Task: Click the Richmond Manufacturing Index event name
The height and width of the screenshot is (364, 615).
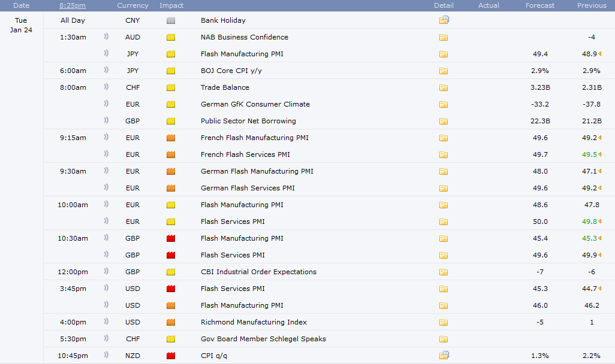Action: [x=254, y=322]
